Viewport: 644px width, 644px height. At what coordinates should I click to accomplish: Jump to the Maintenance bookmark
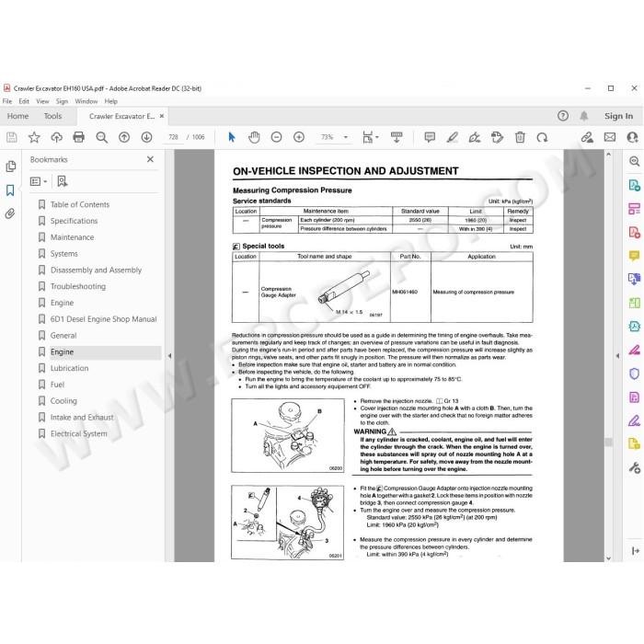click(73, 237)
